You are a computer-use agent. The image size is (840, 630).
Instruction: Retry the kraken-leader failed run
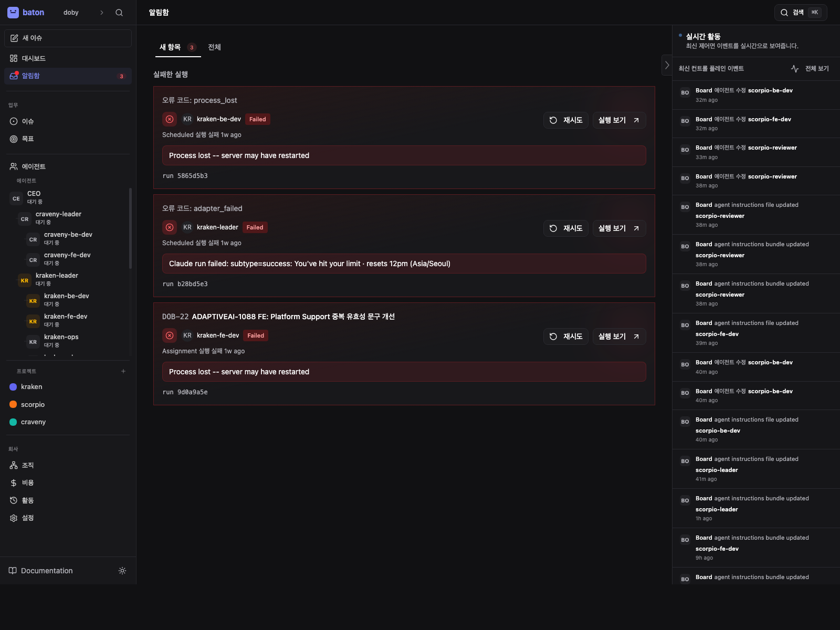(x=566, y=228)
